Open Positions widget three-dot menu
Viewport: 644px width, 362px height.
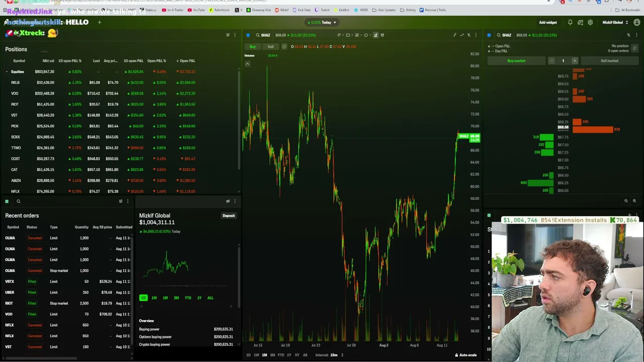(x=234, y=35)
